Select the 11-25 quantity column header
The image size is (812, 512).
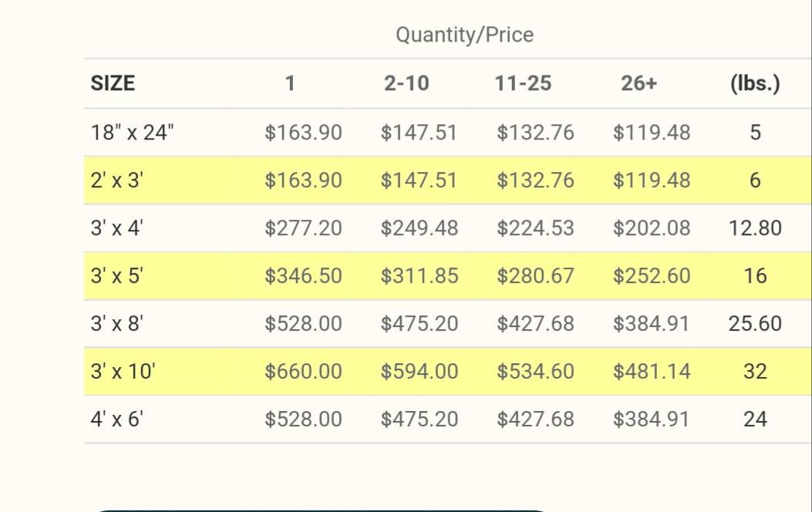[x=523, y=83]
